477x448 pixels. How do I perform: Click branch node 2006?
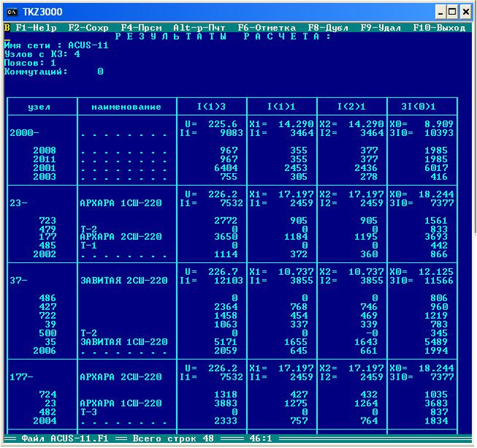point(45,351)
